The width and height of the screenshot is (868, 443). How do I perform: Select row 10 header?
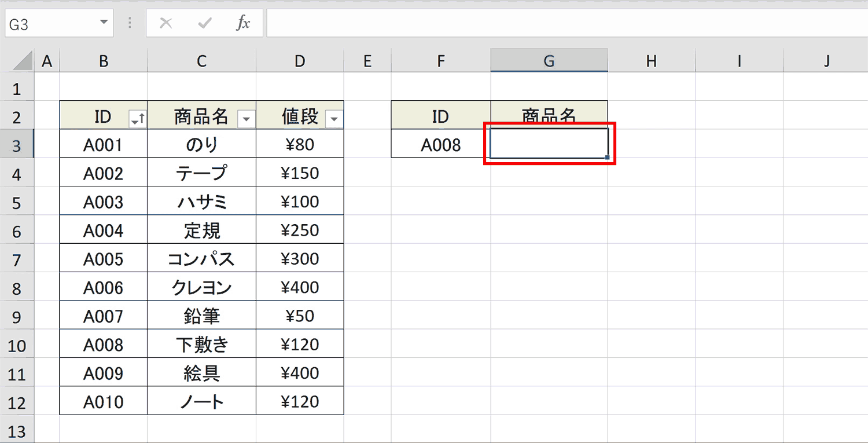(x=18, y=343)
